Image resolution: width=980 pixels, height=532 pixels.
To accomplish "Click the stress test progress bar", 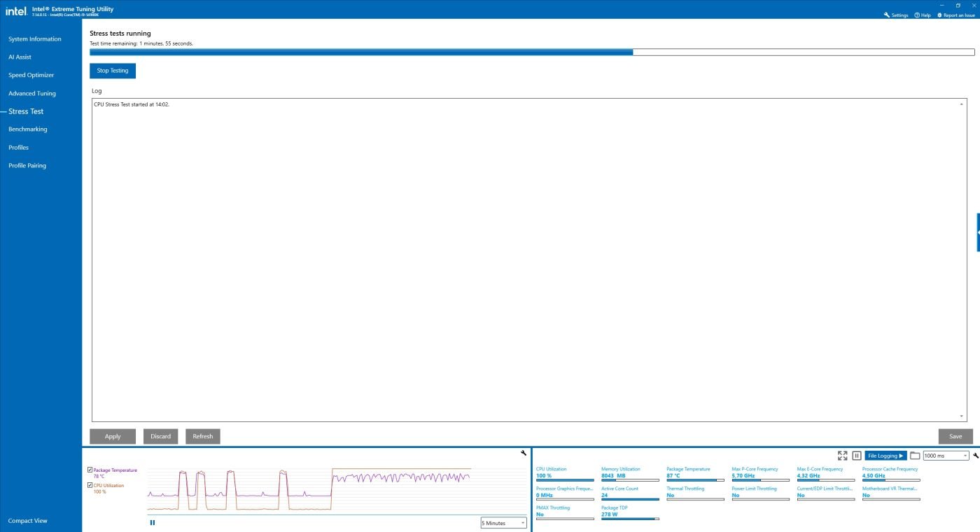I will 532,52.
